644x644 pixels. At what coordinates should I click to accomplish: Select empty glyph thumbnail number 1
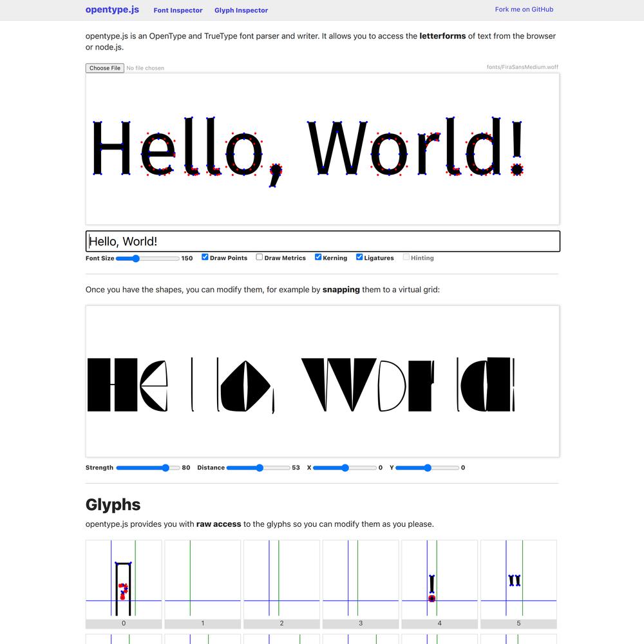[x=202, y=584]
